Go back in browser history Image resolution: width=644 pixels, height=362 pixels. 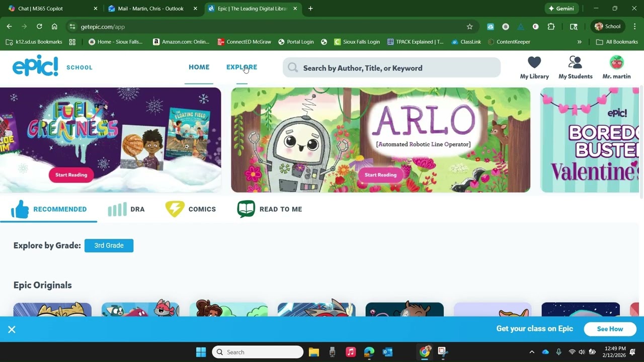pos(9,27)
